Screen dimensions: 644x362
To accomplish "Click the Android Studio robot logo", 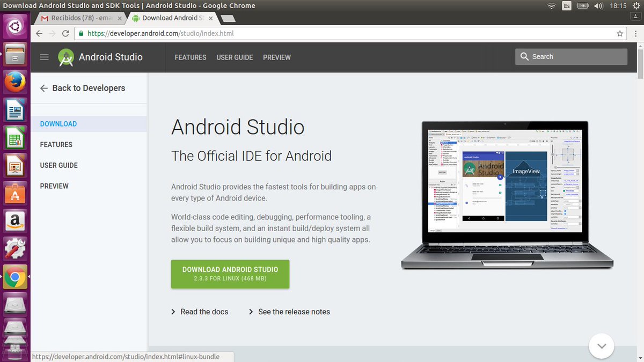I will pyautogui.click(x=65, y=57).
